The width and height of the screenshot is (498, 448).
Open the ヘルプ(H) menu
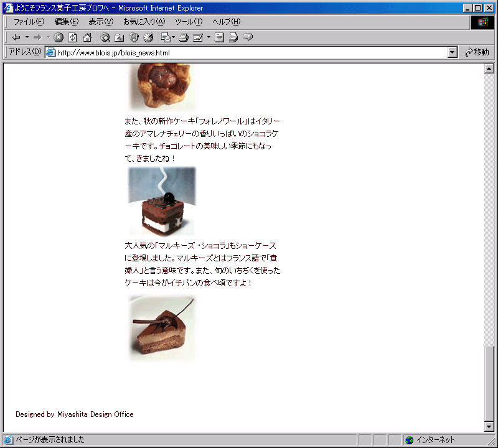[x=227, y=22]
